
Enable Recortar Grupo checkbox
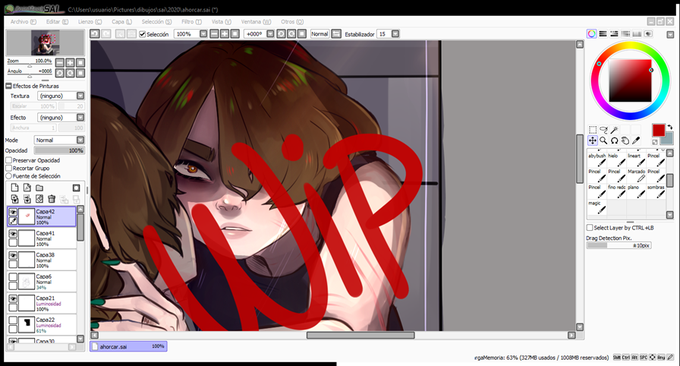pos(9,168)
